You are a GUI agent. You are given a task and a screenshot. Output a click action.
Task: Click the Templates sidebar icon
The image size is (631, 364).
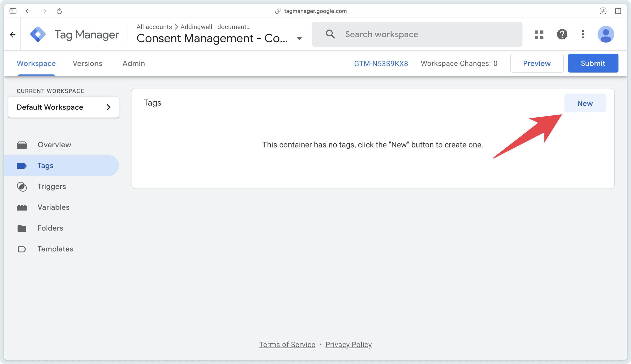(x=22, y=249)
